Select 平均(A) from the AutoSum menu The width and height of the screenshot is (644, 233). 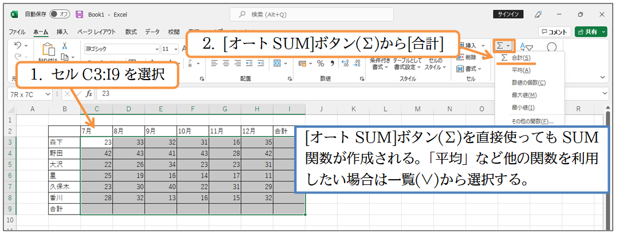(x=530, y=70)
